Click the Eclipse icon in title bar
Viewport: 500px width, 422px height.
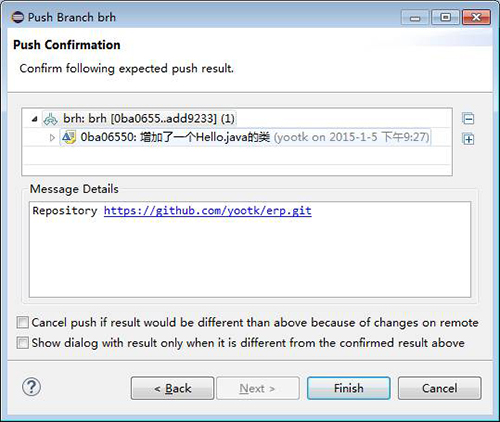pos(17,17)
